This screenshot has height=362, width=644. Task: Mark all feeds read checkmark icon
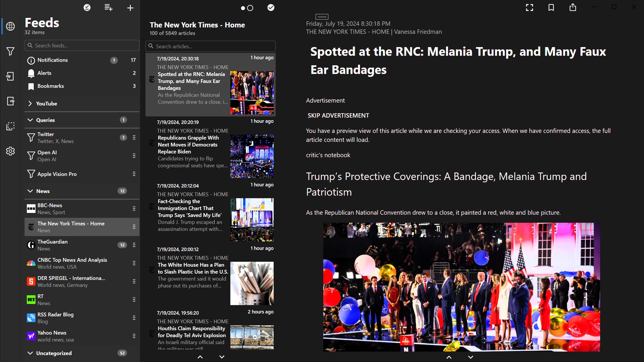pyautogui.click(x=87, y=8)
